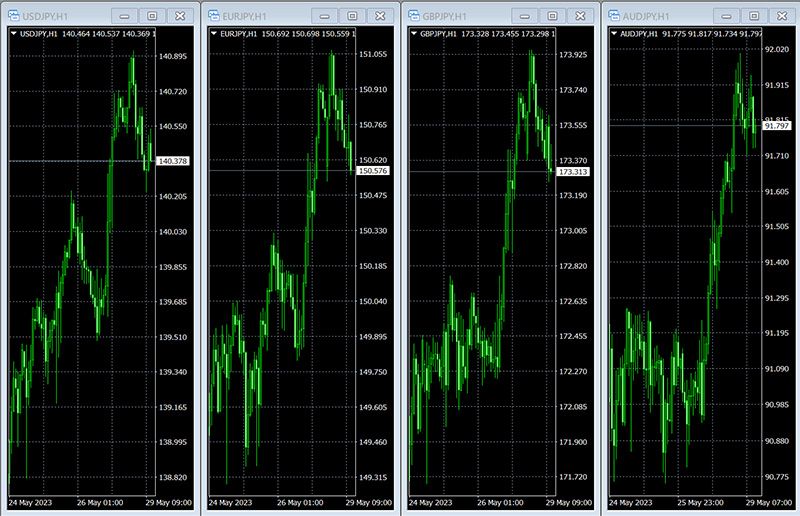Click the GBPJPY current price marker 173.313
Screen dimensions: 800x516
click(572, 171)
